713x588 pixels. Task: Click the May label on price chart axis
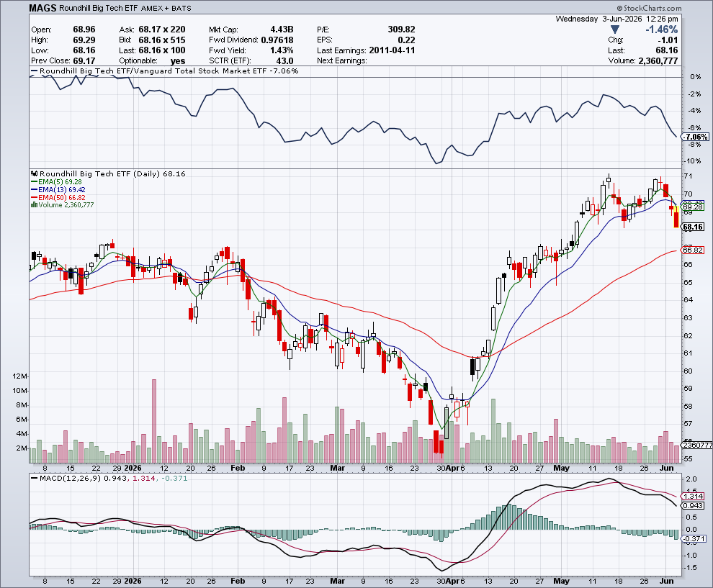562,468
